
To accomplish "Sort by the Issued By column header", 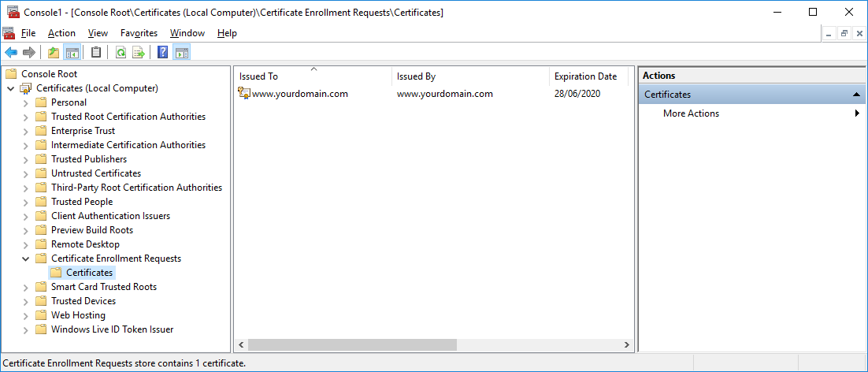I will pyautogui.click(x=471, y=76).
